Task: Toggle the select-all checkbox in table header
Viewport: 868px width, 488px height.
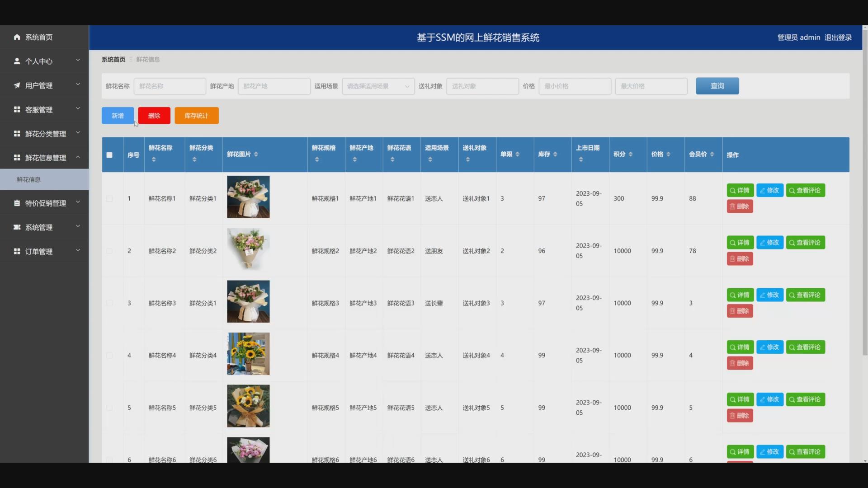Action: point(109,155)
